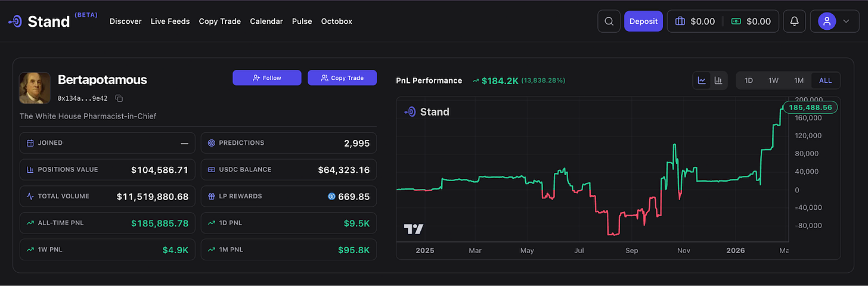Click the 13,838.28% percentage text
This screenshot has height=286, width=868.
543,80
